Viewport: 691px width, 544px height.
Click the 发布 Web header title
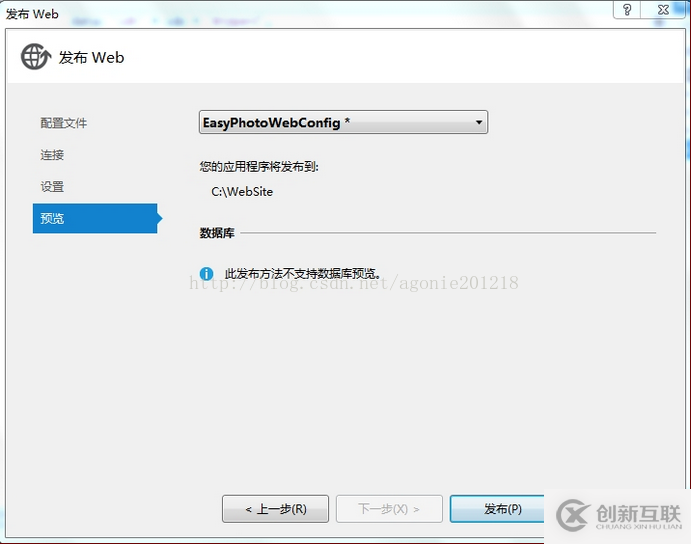(x=91, y=57)
